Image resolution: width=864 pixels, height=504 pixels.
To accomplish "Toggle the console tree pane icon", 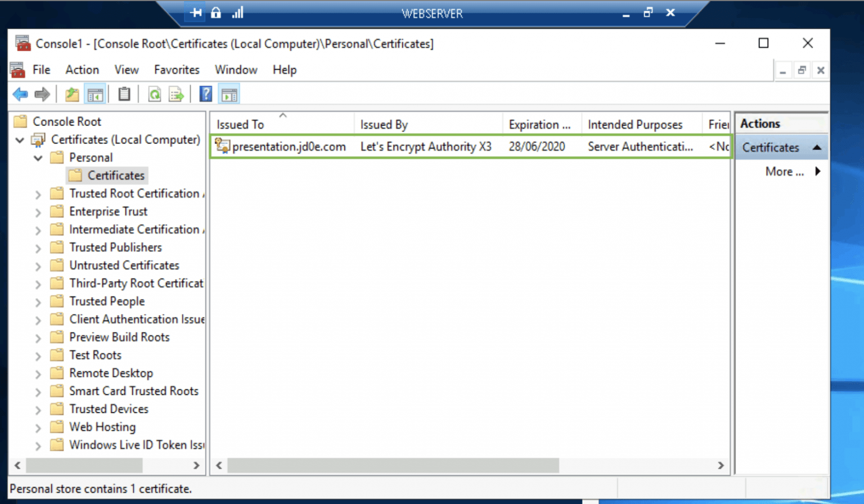I will [95, 93].
